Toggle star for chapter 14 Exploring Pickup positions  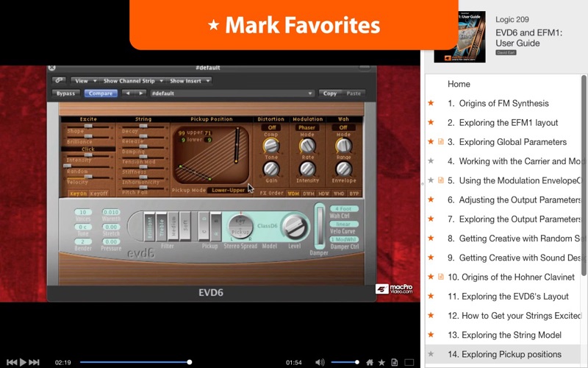[x=431, y=354]
